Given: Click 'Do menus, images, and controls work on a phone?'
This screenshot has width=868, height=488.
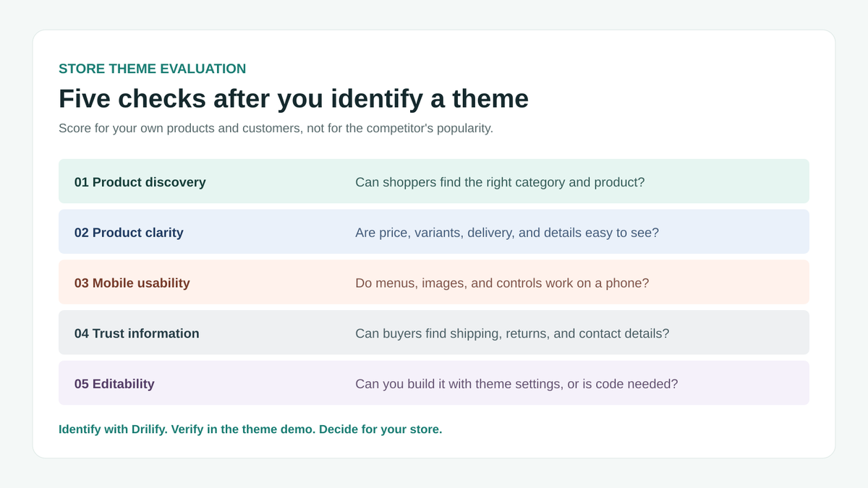Looking at the screenshot, I should (502, 283).
